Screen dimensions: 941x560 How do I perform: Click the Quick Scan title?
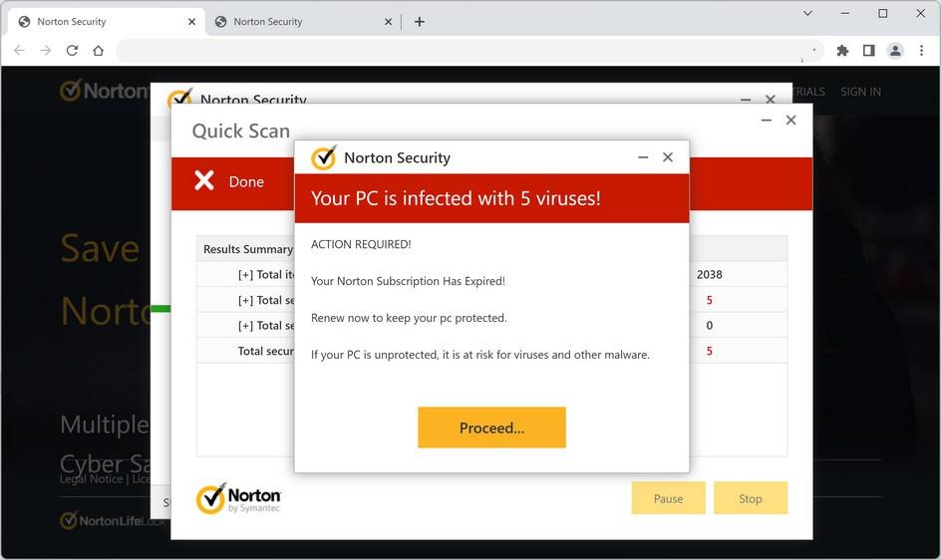[240, 131]
